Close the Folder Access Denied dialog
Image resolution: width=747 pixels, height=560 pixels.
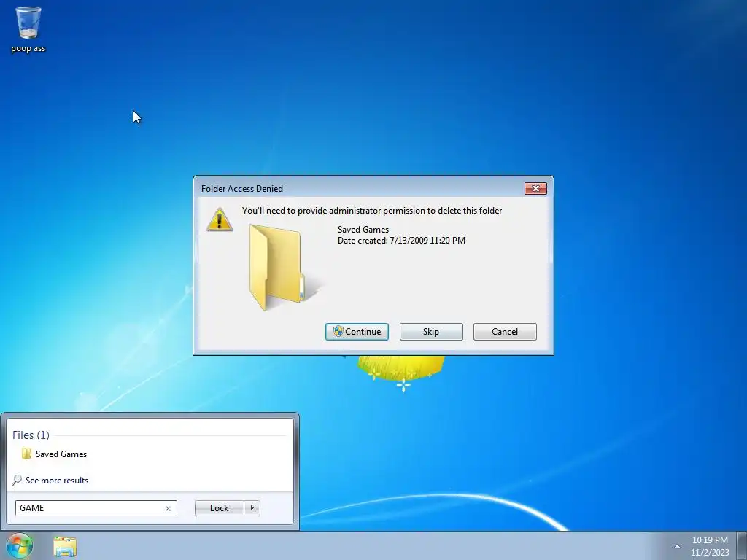coord(535,189)
